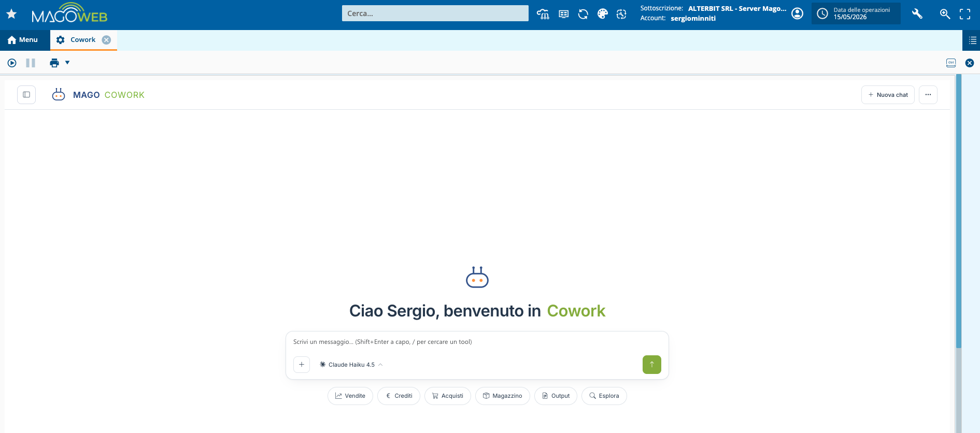Screen dimensions: 980x433
Task: Start a new chat with Nuova chat
Action: [x=888, y=95]
